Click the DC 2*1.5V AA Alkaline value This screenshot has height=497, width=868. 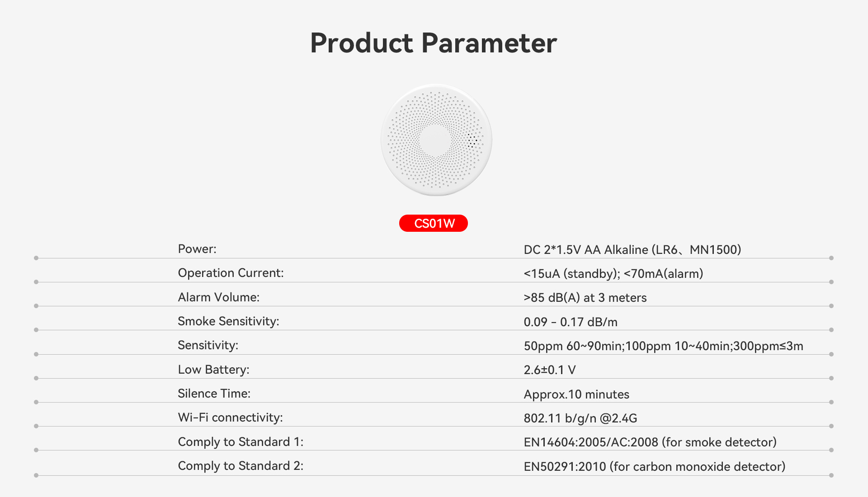(632, 249)
